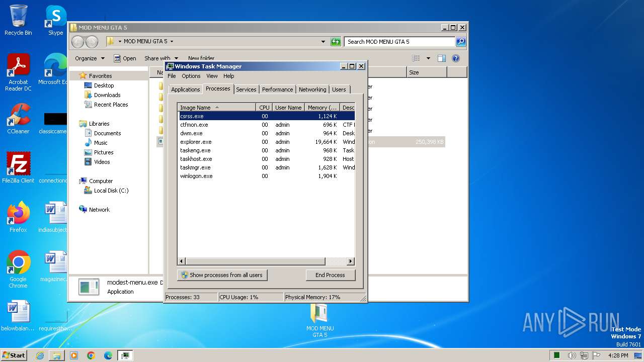Click the Explorer refresh button
Screen dimensions: 644x362
point(336,42)
